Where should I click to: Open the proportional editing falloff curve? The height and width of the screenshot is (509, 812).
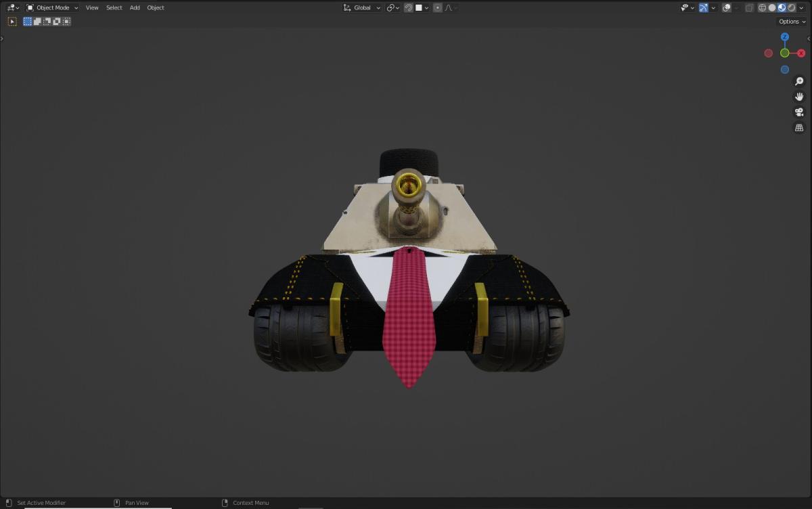tap(451, 7)
